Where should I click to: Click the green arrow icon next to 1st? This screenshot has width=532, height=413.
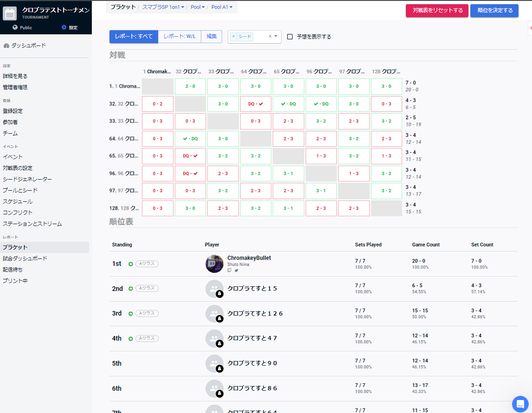tap(131, 264)
